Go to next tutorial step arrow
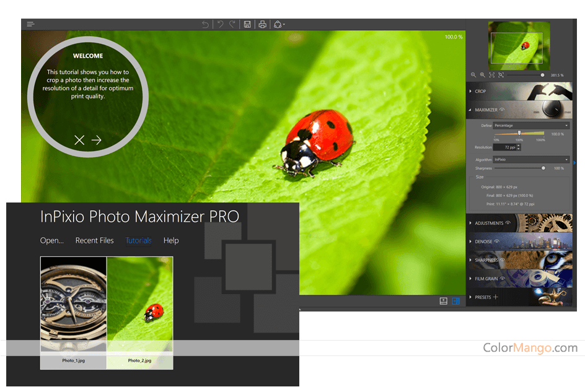585x392 pixels. (x=97, y=140)
